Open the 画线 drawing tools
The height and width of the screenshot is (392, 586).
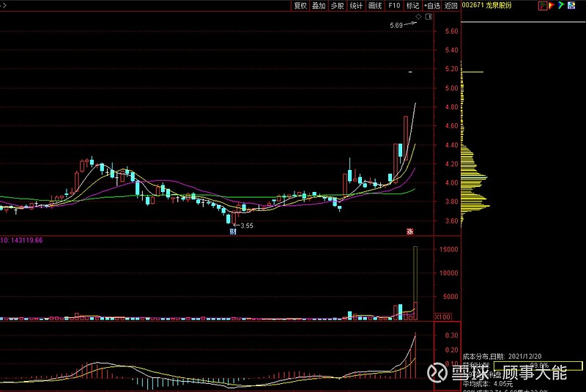[375, 5]
